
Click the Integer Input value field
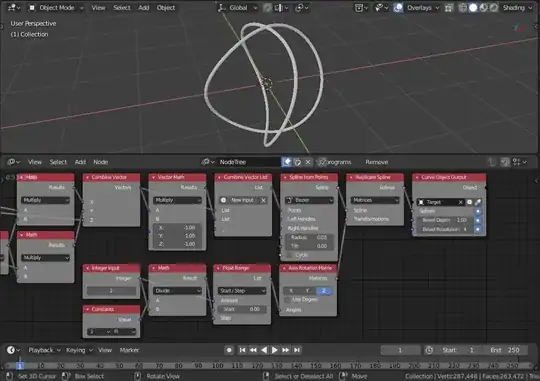pyautogui.click(x=111, y=291)
